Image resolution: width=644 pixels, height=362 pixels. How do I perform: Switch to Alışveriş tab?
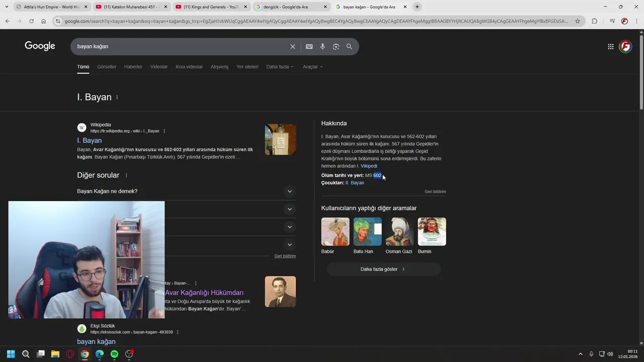tap(219, 67)
